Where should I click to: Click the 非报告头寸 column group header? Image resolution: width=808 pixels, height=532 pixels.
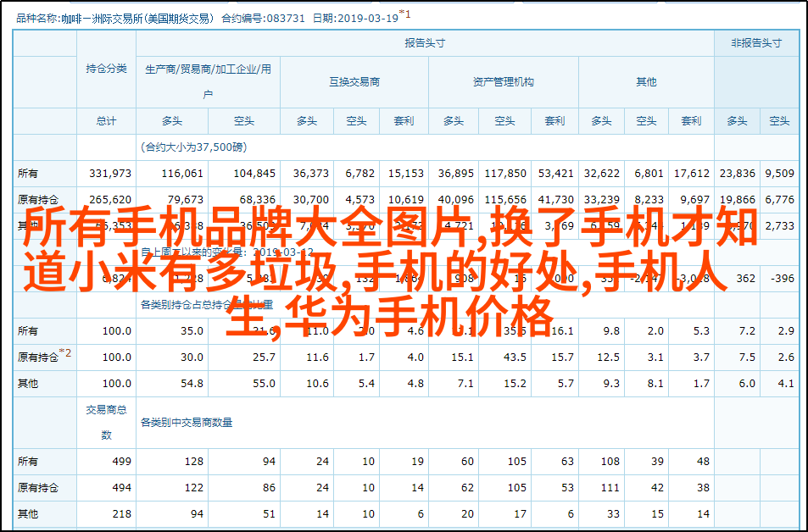[x=756, y=43]
